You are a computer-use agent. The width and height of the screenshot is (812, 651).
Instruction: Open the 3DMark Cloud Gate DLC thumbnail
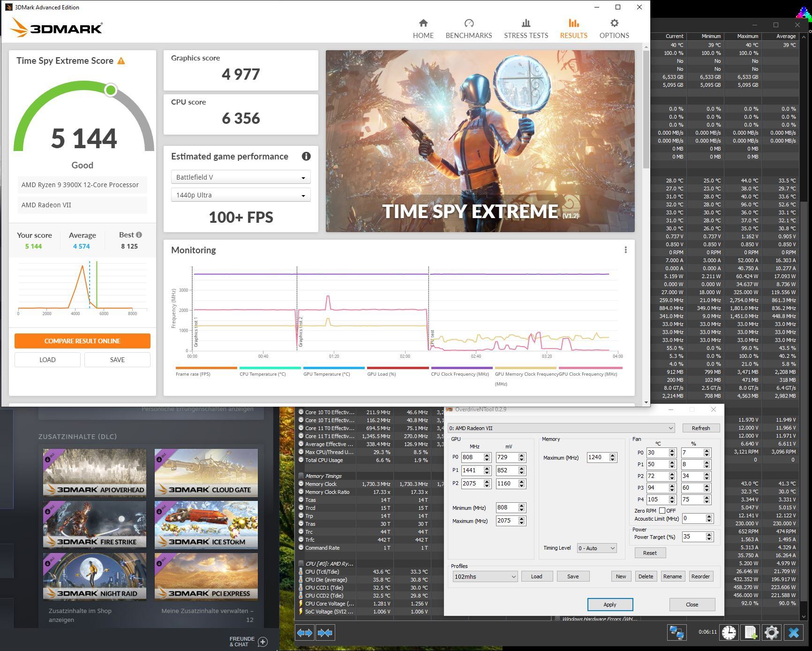[206, 473]
